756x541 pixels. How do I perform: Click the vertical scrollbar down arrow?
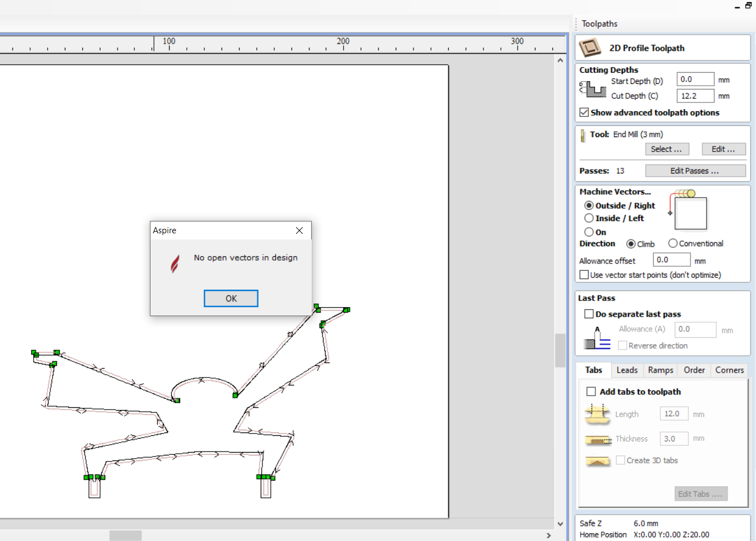tap(560, 524)
